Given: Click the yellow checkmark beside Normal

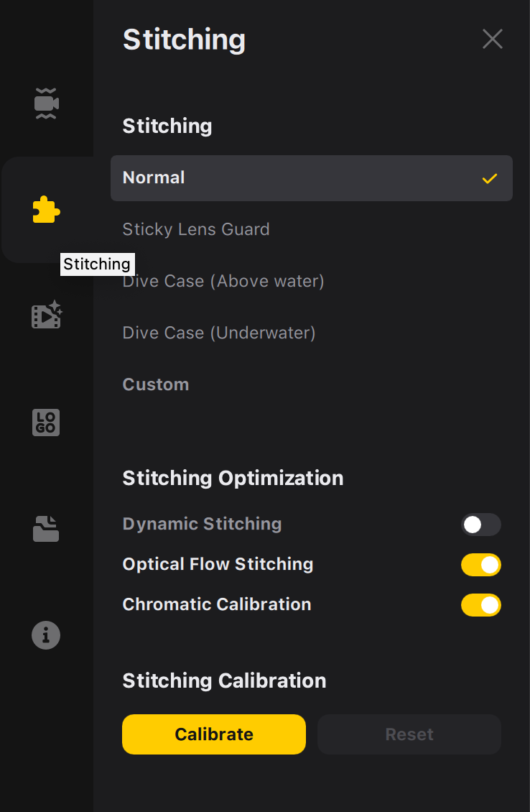Looking at the screenshot, I should [x=490, y=179].
